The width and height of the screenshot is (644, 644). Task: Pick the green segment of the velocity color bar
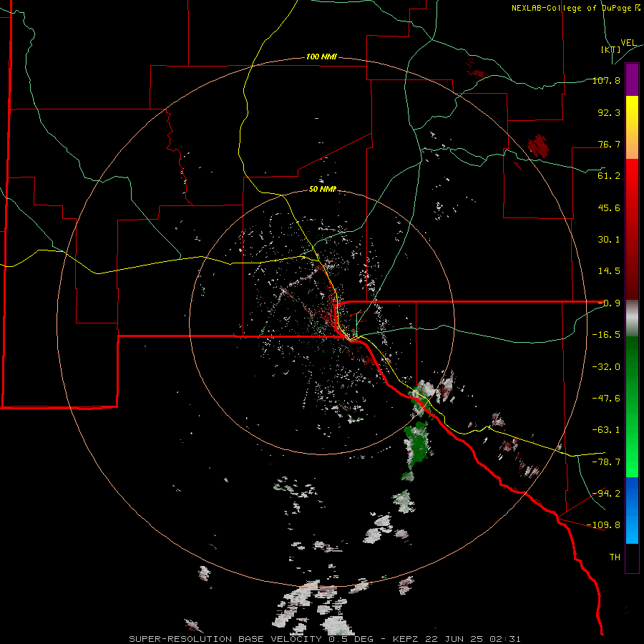(632, 406)
